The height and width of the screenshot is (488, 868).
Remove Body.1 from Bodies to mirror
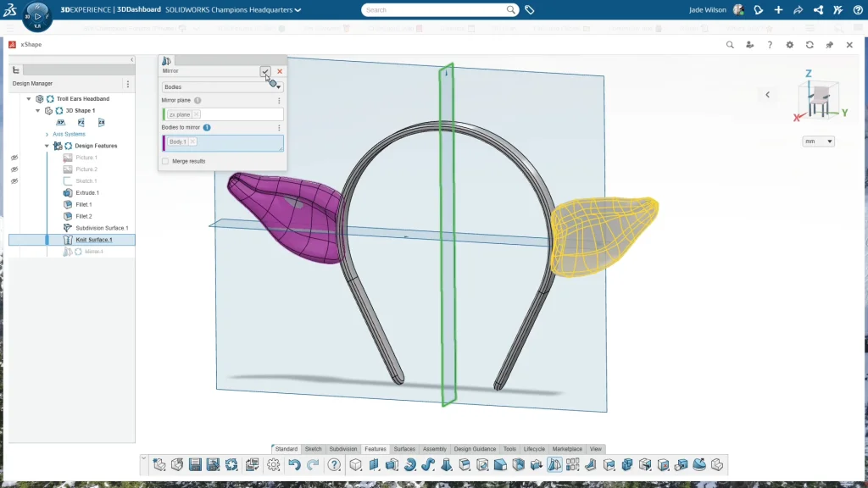192,141
